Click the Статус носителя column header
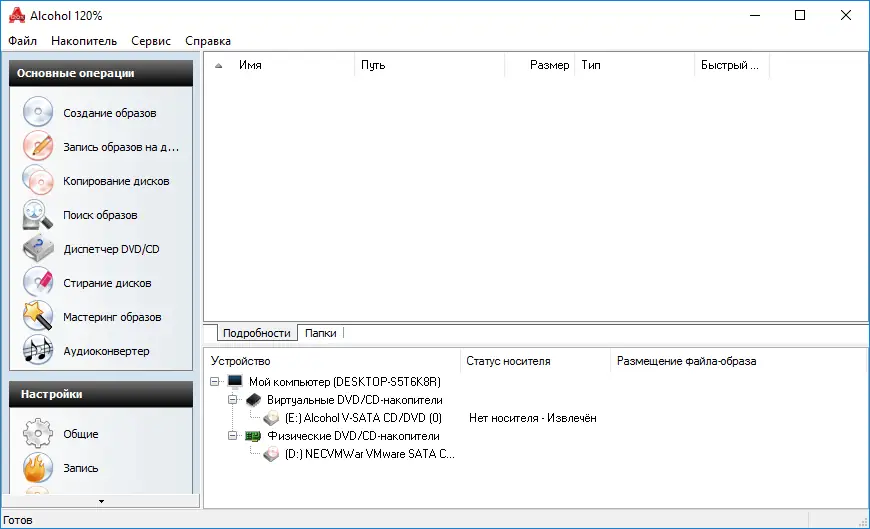This screenshot has height=529, width=870. click(x=535, y=361)
